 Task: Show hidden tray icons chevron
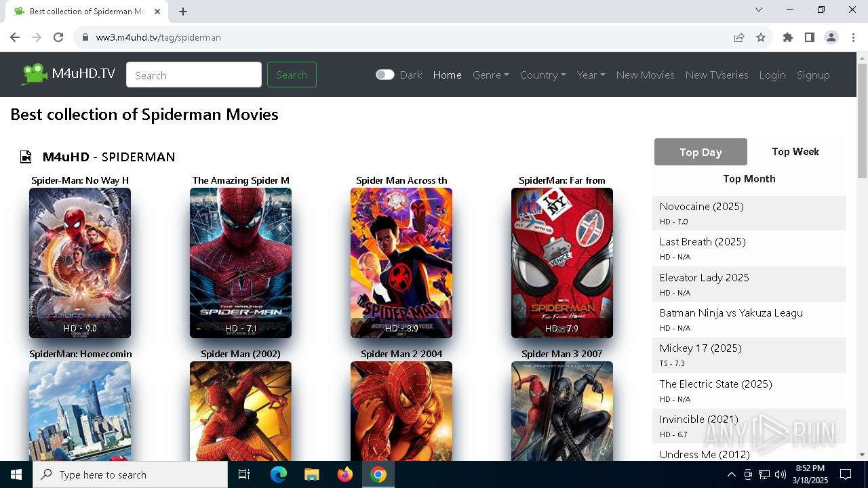[731, 474]
